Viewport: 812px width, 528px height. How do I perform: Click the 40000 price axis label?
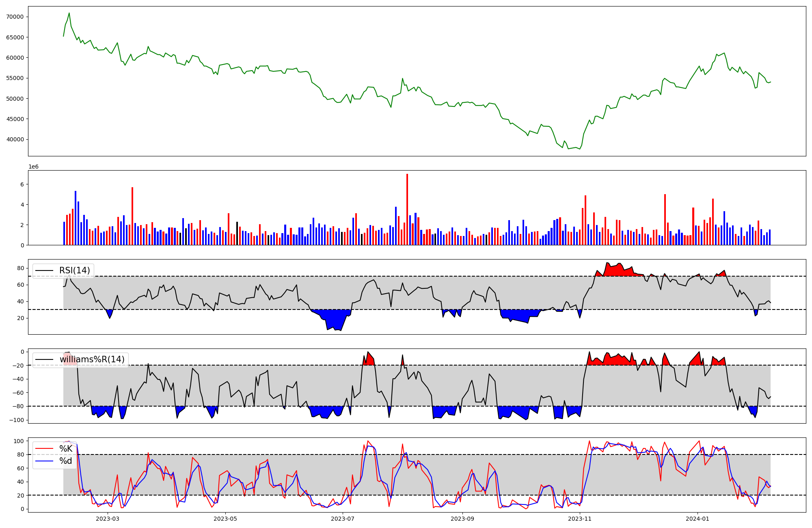(15, 139)
